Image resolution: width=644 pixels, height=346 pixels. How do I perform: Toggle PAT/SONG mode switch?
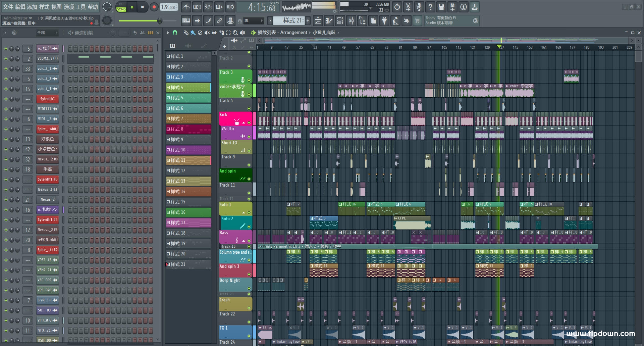(x=121, y=7)
